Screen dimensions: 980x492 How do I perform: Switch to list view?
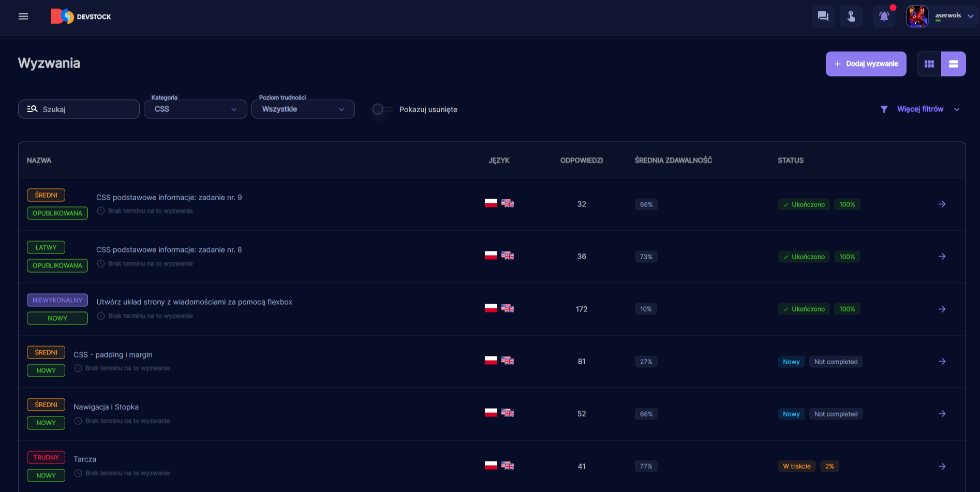(x=954, y=64)
